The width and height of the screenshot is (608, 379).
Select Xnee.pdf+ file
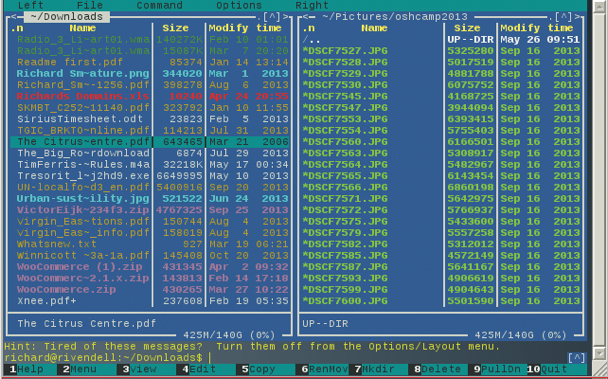(150, 301)
